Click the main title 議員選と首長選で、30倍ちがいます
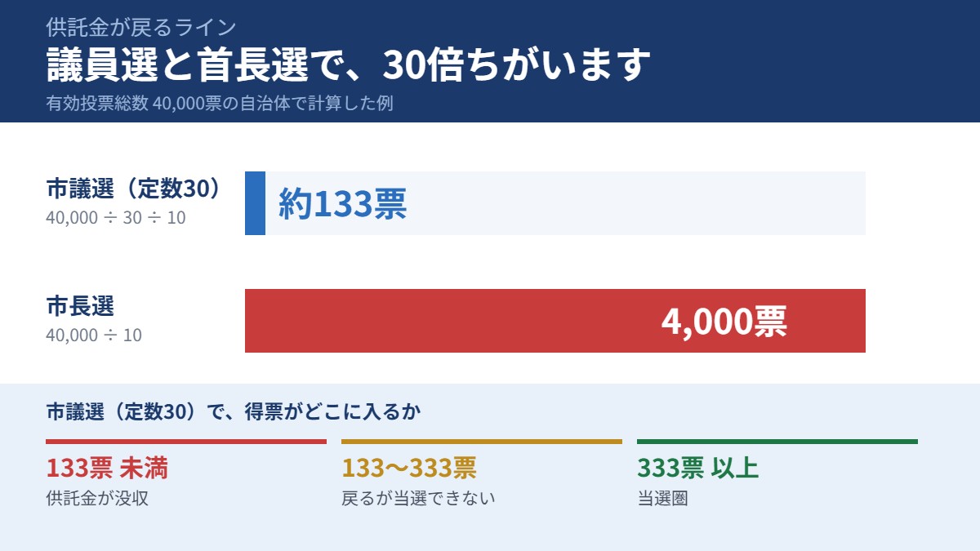This screenshot has width=980, height=551. (349, 65)
